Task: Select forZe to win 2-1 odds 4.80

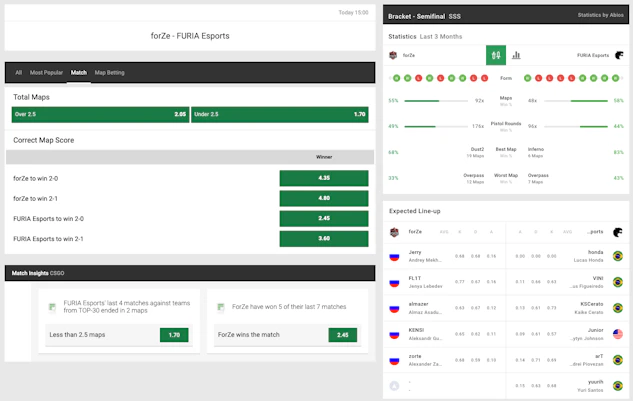Action: (x=324, y=198)
